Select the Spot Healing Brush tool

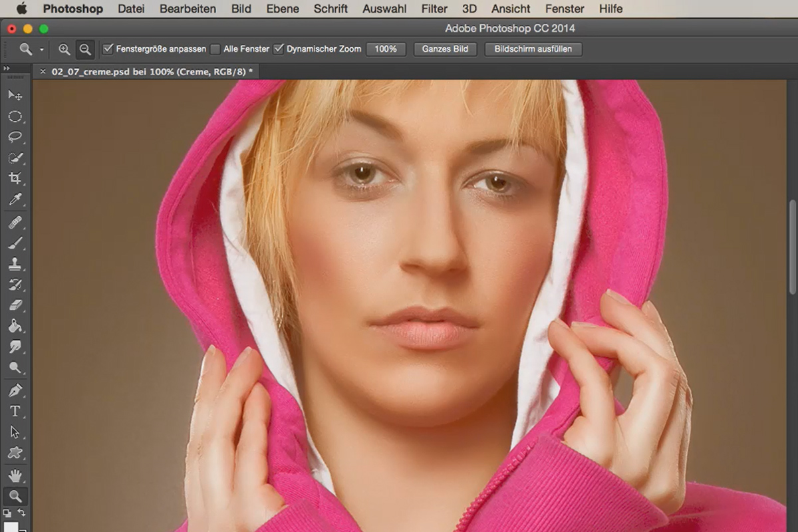[15, 223]
